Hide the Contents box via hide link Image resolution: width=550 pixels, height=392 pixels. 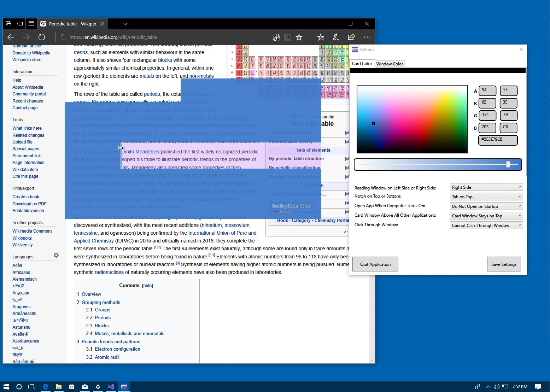click(x=147, y=286)
